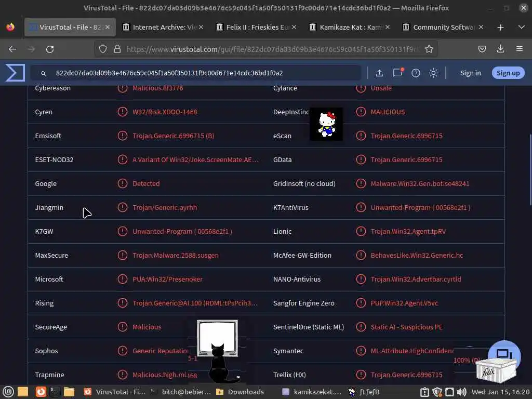Click the site security padlock icon
Image resolution: width=532 pixels, height=399 pixels.
(x=117, y=49)
